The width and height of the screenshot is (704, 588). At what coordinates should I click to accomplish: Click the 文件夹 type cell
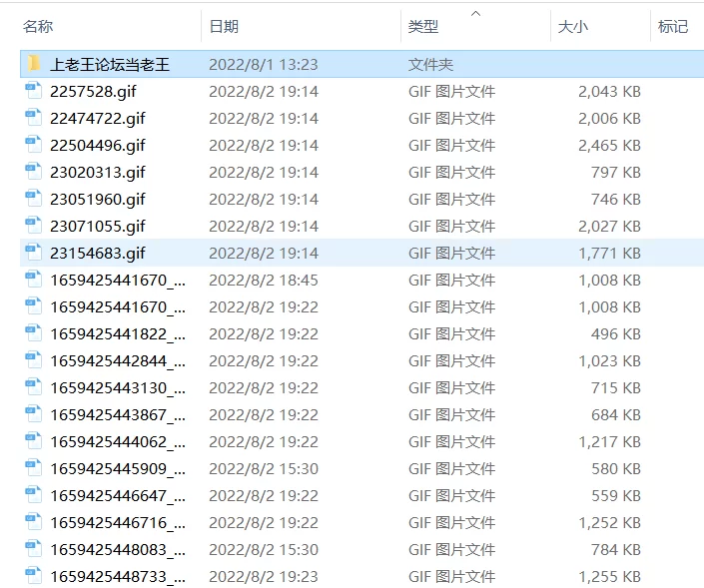click(x=430, y=65)
